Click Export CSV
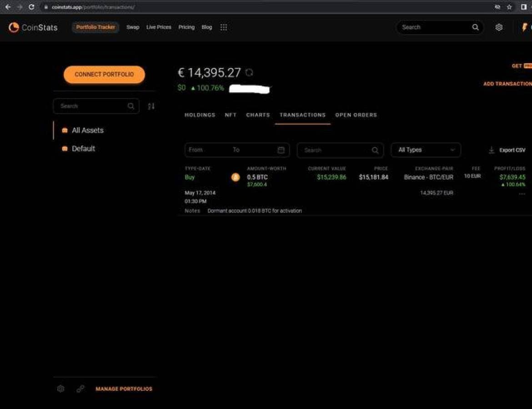The image size is (532, 409). pyautogui.click(x=507, y=150)
